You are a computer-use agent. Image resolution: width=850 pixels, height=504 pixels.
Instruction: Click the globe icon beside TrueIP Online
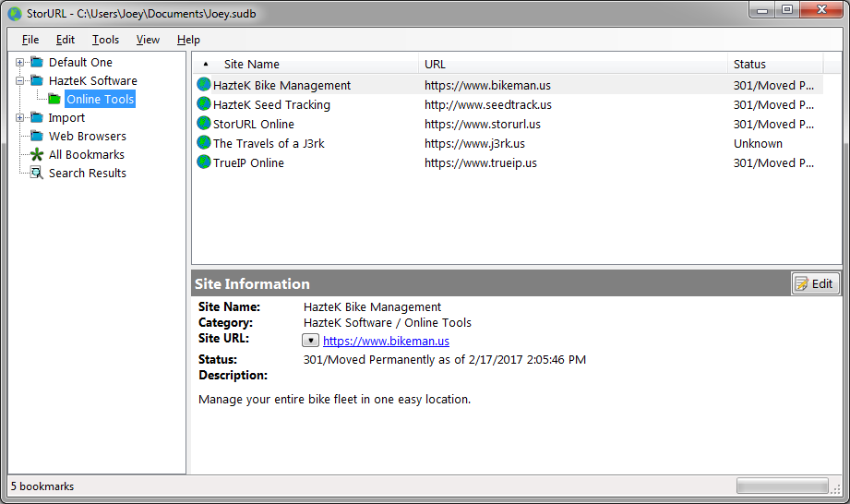pyautogui.click(x=204, y=162)
